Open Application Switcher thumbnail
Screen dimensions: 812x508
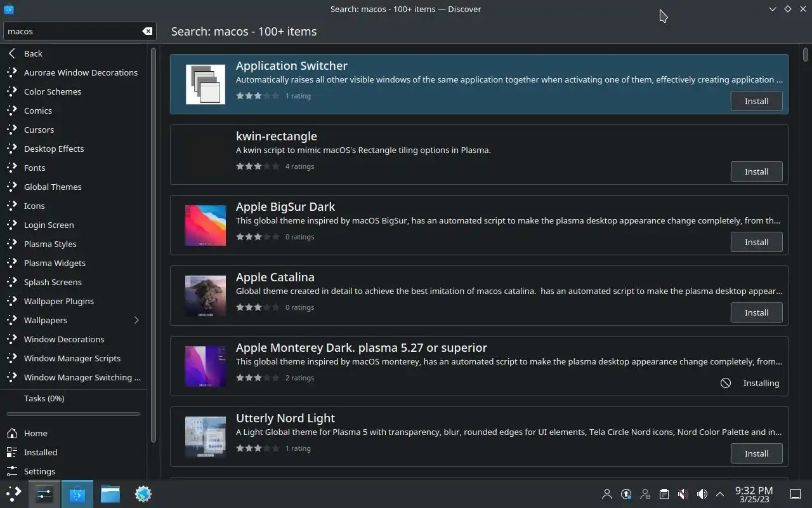click(206, 84)
